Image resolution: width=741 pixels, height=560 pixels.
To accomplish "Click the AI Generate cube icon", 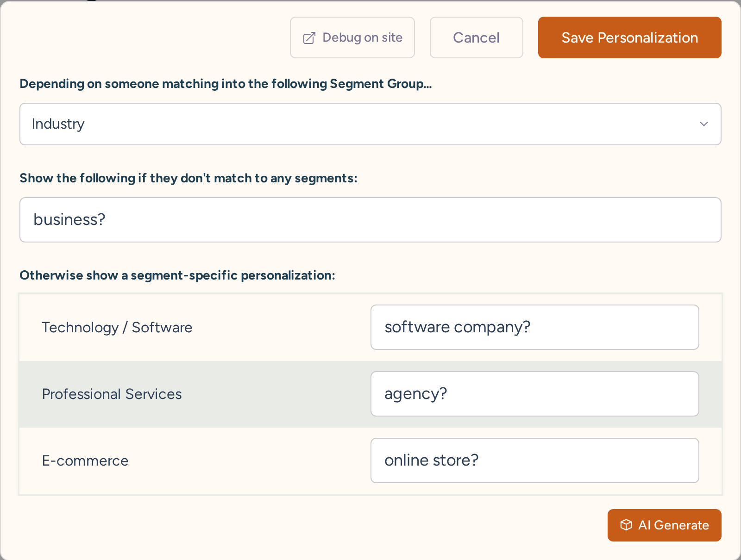I will pyautogui.click(x=626, y=525).
